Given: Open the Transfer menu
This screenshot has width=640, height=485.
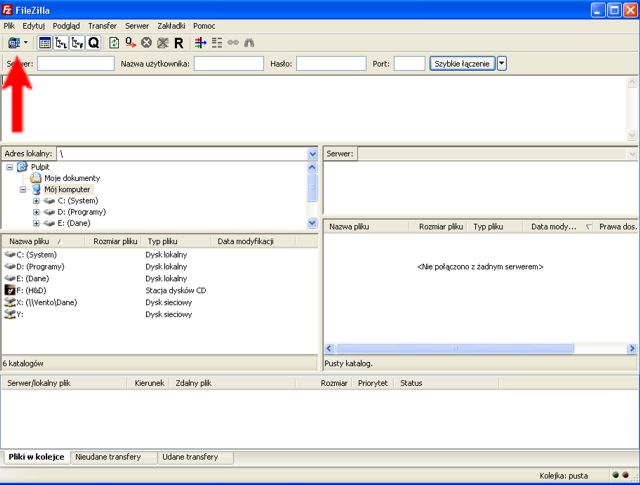Looking at the screenshot, I should 102,26.
